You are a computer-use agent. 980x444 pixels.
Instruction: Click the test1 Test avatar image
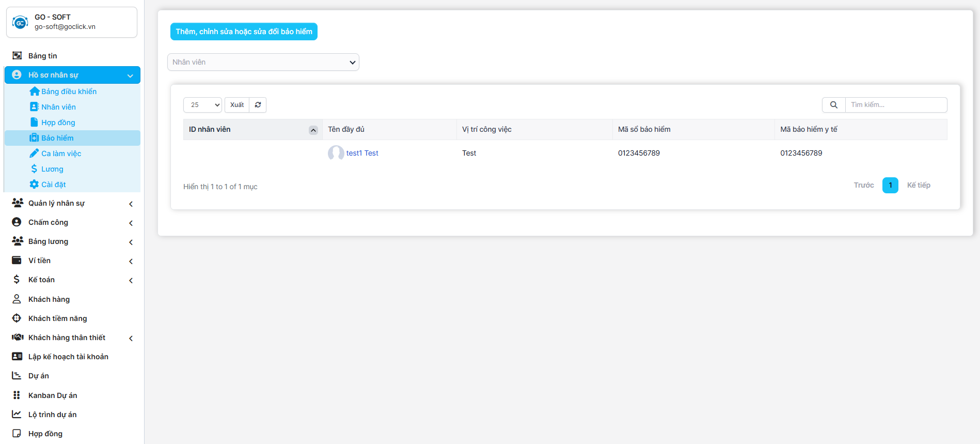pos(336,153)
